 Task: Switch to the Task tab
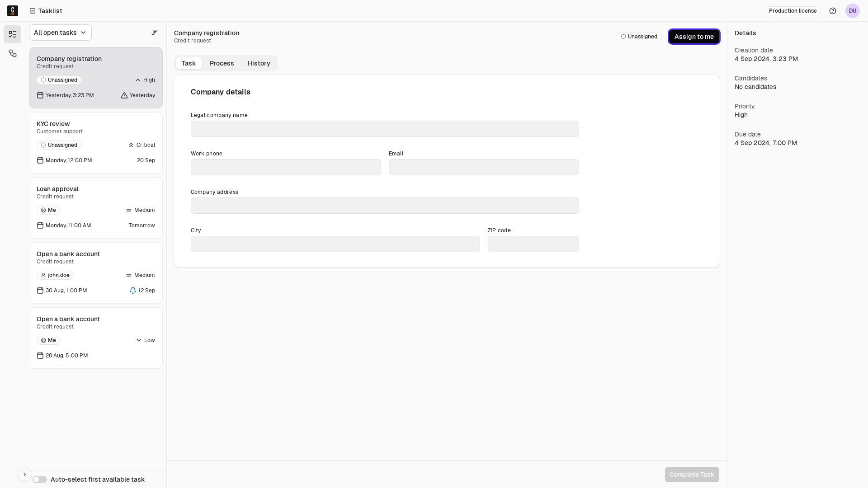pos(189,63)
